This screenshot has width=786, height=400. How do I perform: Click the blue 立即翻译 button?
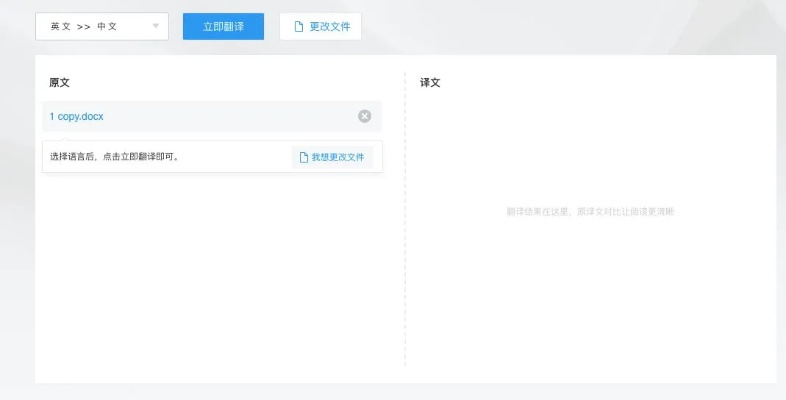tap(223, 27)
